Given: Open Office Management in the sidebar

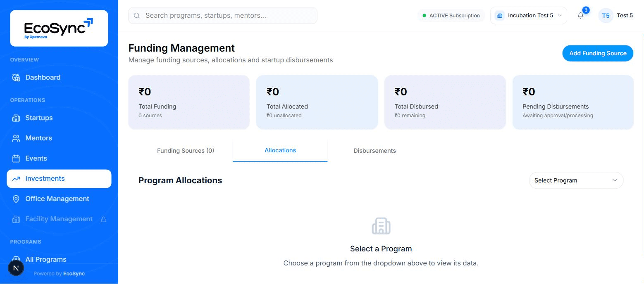Looking at the screenshot, I should [x=59, y=199].
